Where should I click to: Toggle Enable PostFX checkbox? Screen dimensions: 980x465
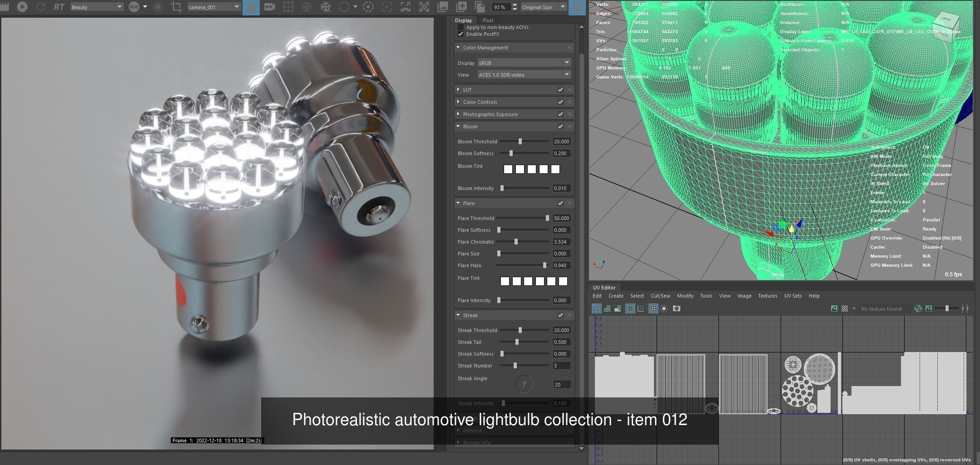pyautogui.click(x=461, y=34)
